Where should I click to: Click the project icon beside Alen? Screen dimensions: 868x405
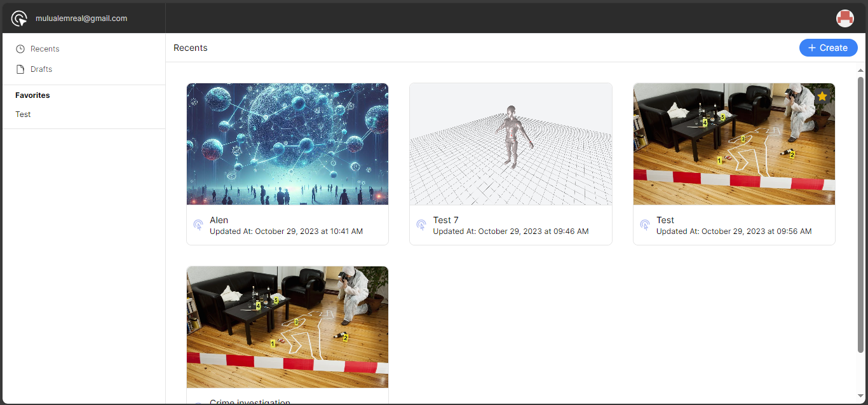tap(198, 224)
